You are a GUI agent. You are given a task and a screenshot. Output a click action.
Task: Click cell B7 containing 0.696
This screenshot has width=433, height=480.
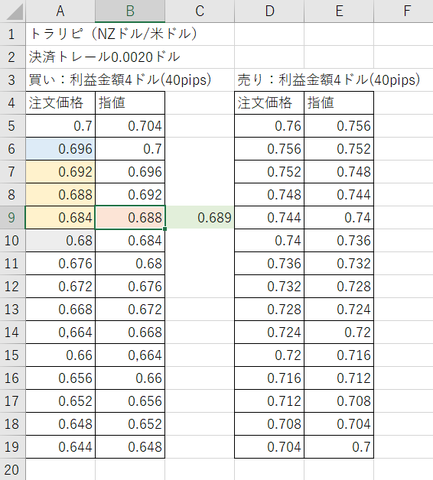(130, 172)
